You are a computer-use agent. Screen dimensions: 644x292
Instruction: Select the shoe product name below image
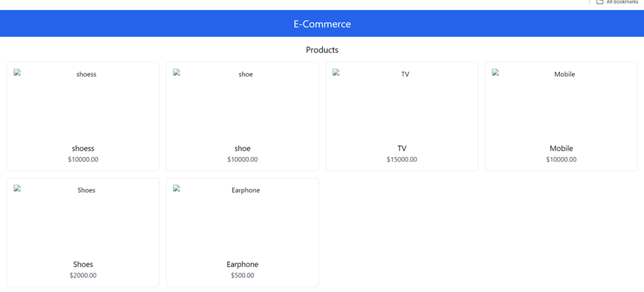(242, 149)
